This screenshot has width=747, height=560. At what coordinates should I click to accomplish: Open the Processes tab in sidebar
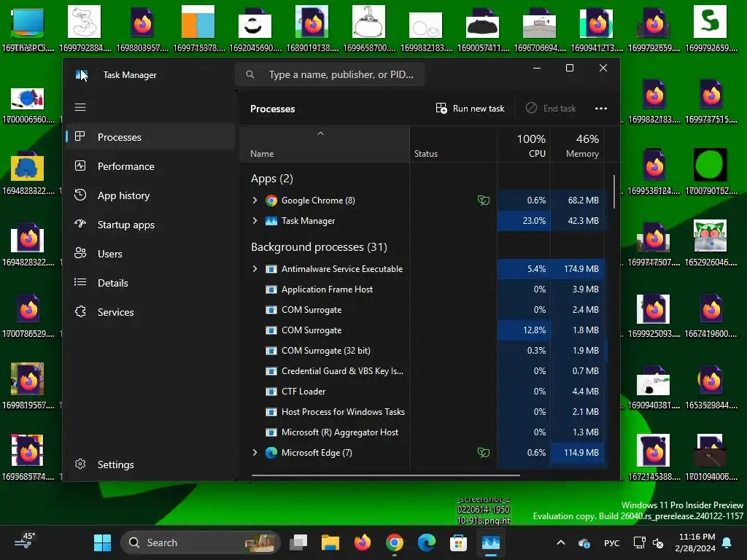(150, 137)
